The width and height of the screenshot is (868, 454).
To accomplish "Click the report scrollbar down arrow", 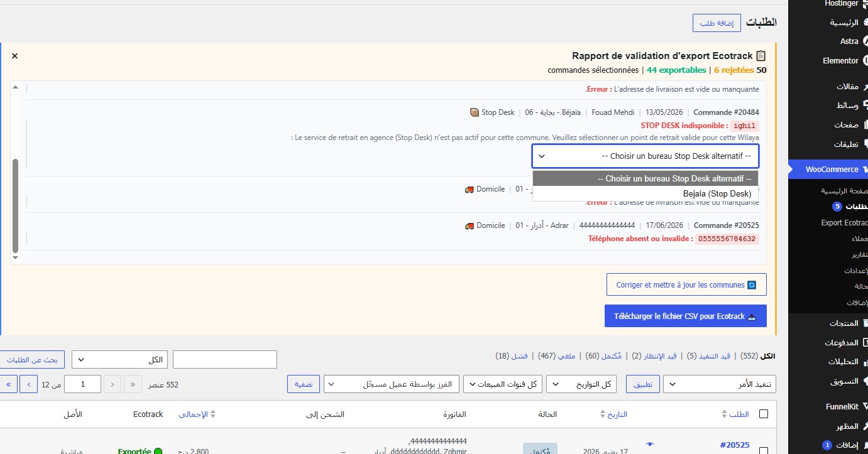I will tap(16, 257).
